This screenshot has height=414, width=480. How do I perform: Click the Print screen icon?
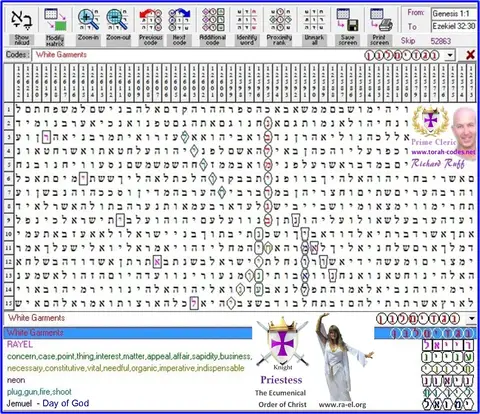coord(381,20)
